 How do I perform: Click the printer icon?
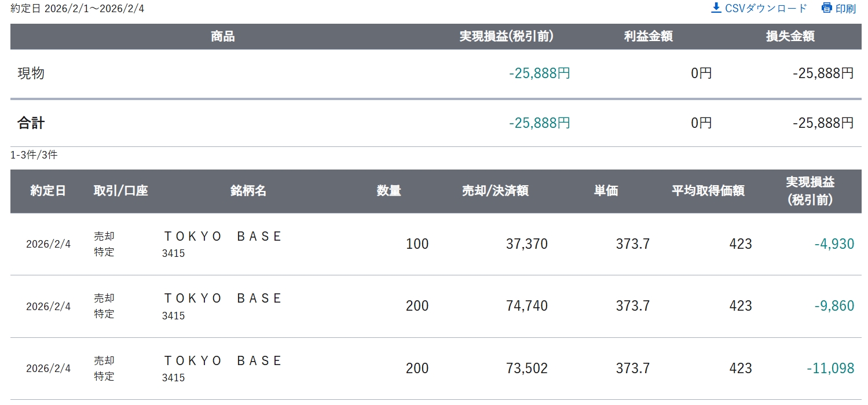[827, 8]
